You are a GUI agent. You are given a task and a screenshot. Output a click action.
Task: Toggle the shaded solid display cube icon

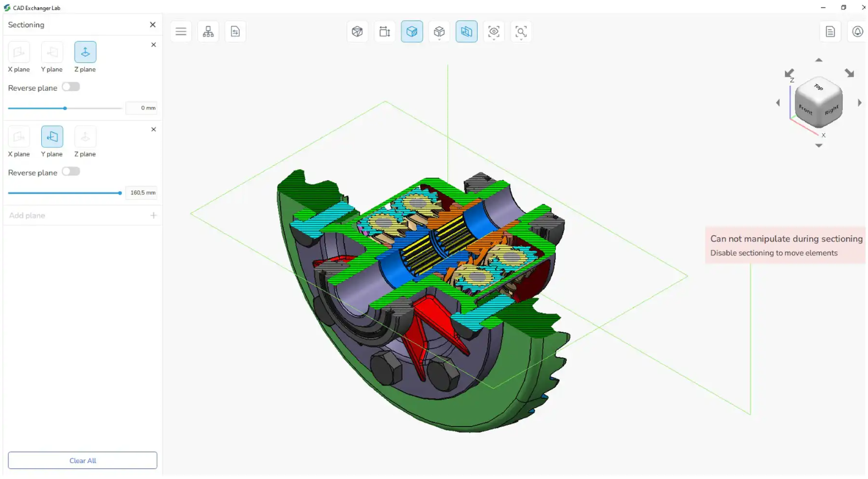[x=412, y=32]
